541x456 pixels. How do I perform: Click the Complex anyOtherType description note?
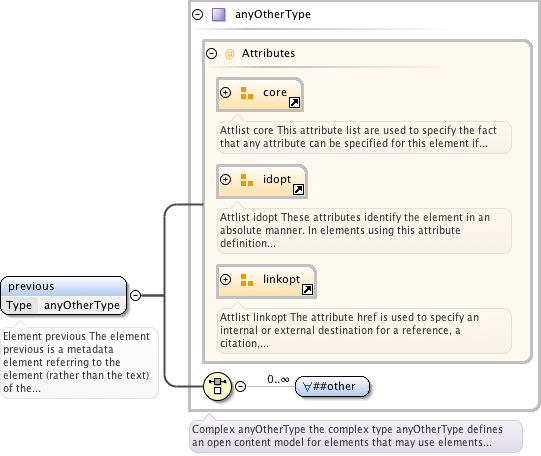click(356, 436)
